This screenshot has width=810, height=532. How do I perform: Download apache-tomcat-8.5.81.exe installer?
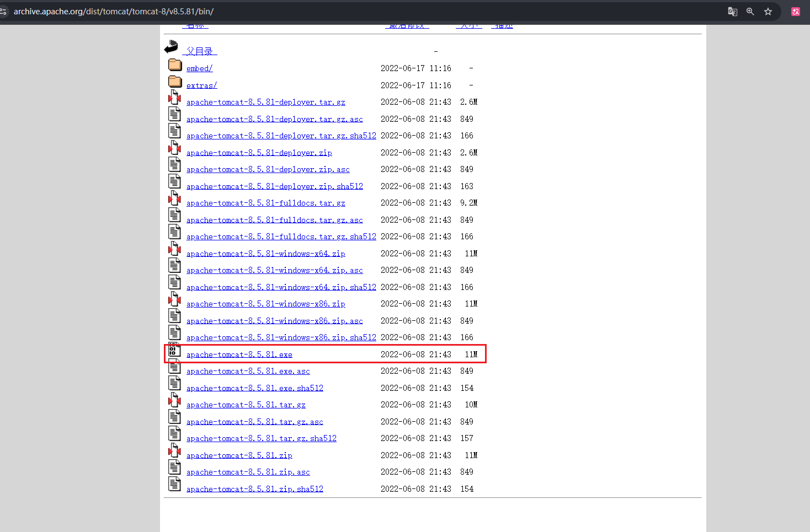click(239, 354)
